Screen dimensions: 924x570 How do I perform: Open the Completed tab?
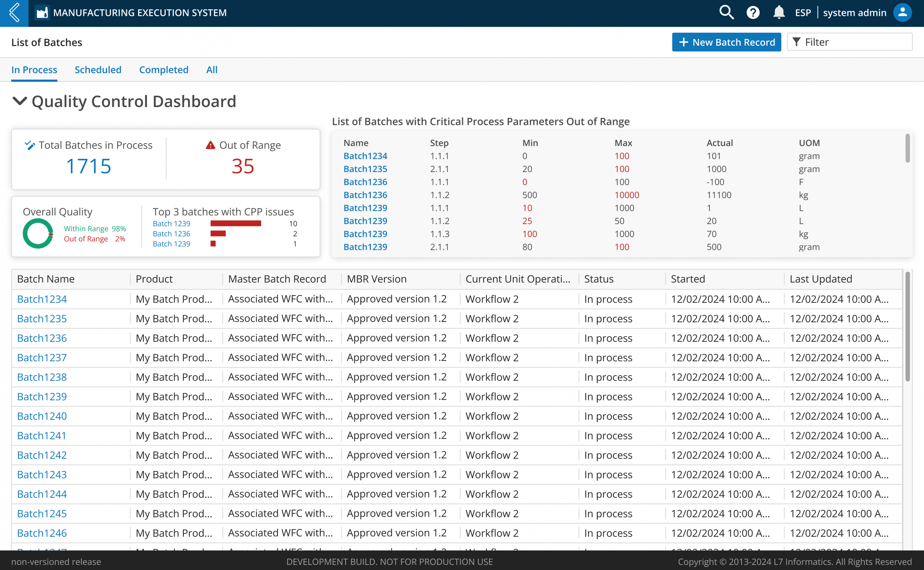click(164, 70)
